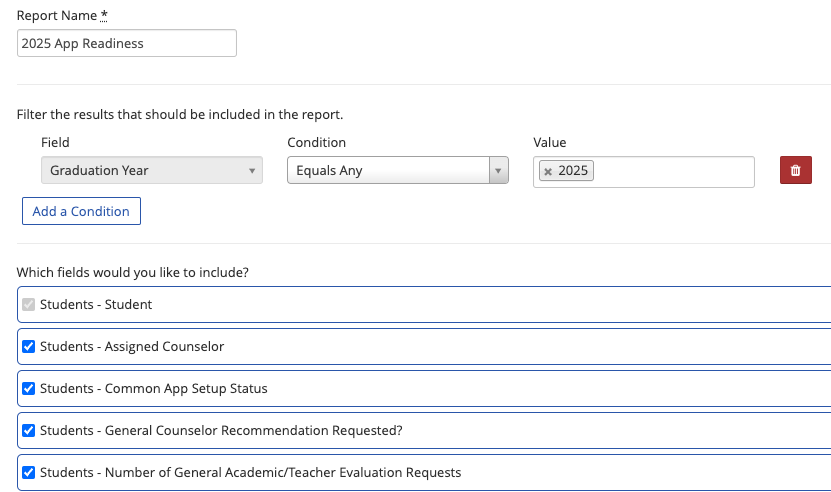Click the Condition dropdown arrow

tap(498, 171)
